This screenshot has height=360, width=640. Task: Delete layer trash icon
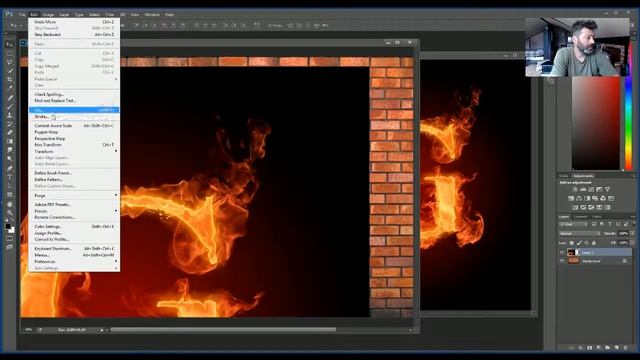point(626,348)
